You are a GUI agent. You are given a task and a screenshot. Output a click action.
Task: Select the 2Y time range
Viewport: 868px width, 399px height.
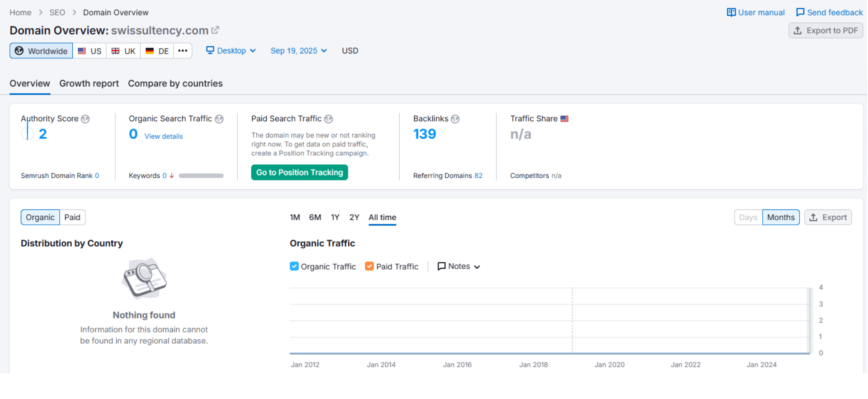click(354, 217)
